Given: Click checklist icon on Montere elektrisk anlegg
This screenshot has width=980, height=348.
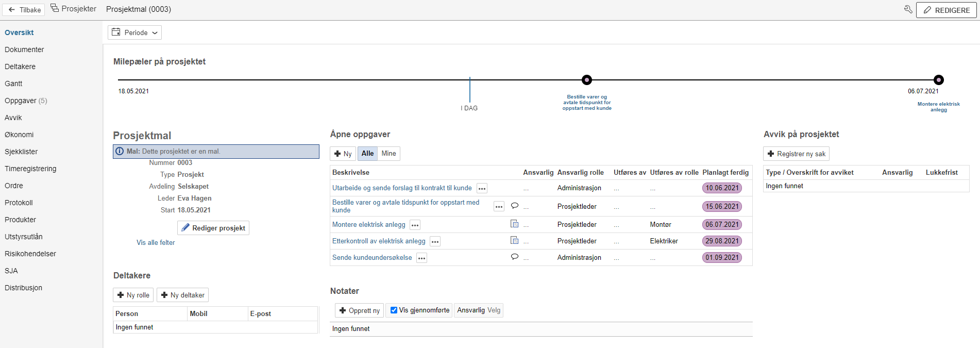Looking at the screenshot, I should pos(514,224).
